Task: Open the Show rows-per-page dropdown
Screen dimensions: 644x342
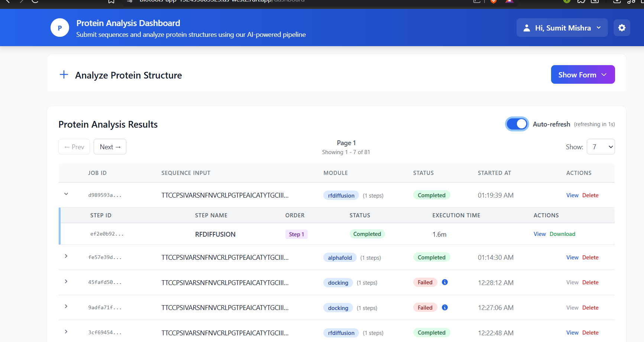Action: point(601,147)
